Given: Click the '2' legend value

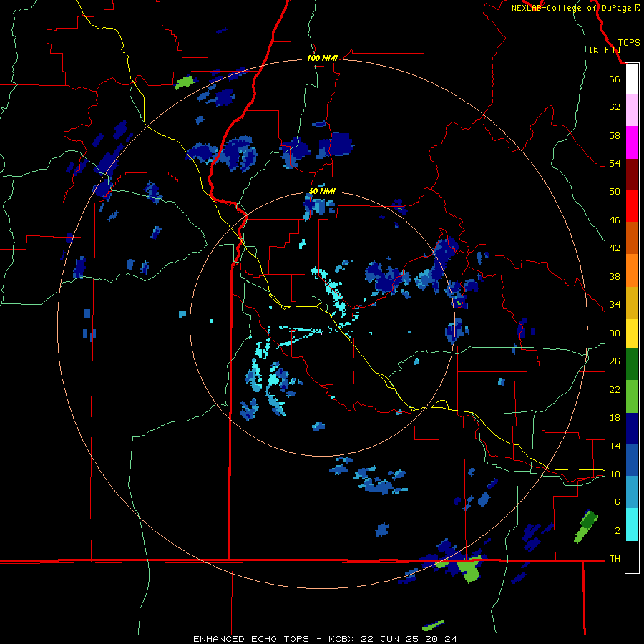Looking at the screenshot, I should click(x=617, y=531).
